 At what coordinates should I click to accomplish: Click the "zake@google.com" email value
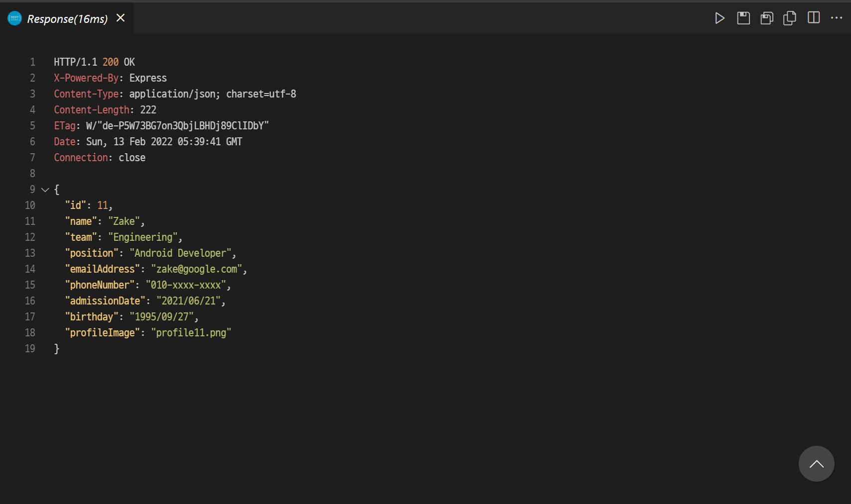[197, 269]
